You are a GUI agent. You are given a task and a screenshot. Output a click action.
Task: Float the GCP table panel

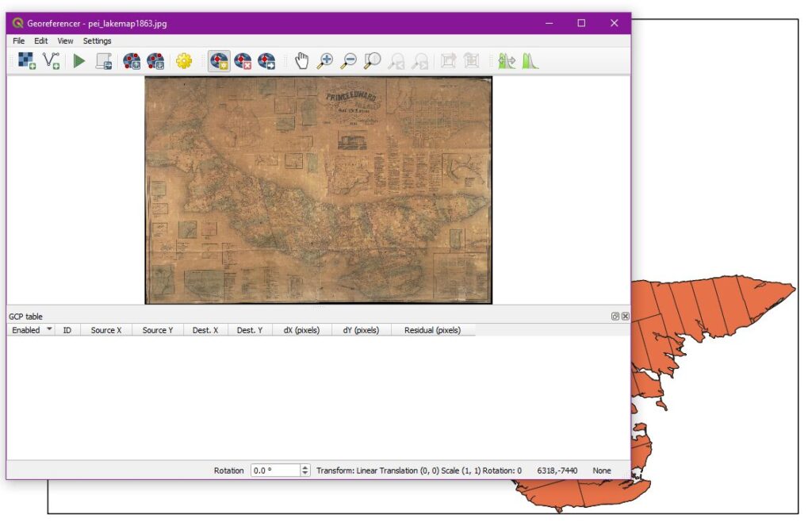tap(615, 316)
